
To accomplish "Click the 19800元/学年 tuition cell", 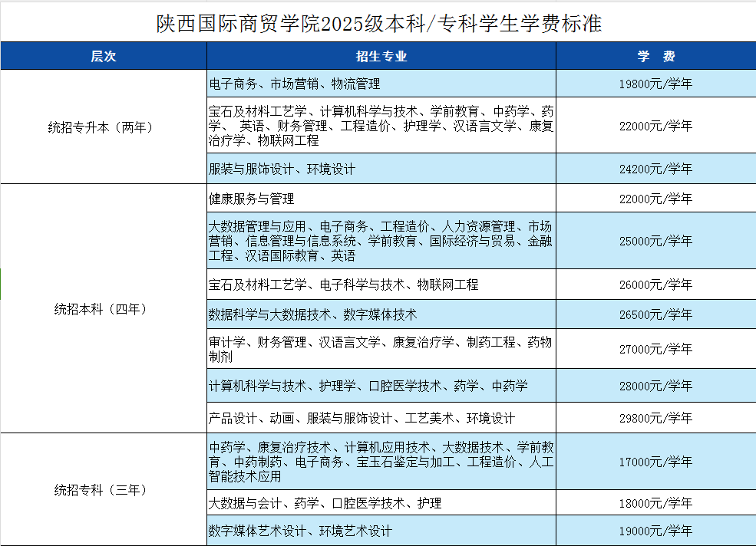I will tap(656, 84).
